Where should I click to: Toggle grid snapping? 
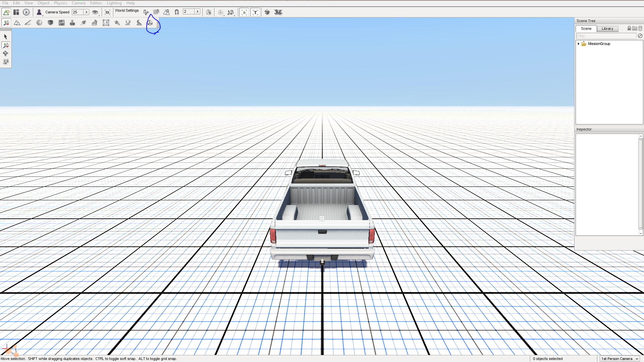(x=156, y=12)
